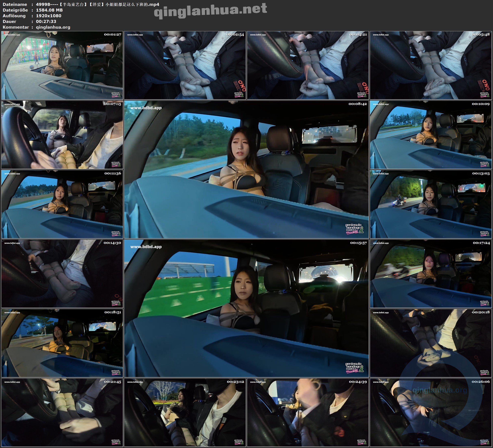Click the Dateiname filename text
The width and height of the screenshot is (493, 448).
click(97, 4)
